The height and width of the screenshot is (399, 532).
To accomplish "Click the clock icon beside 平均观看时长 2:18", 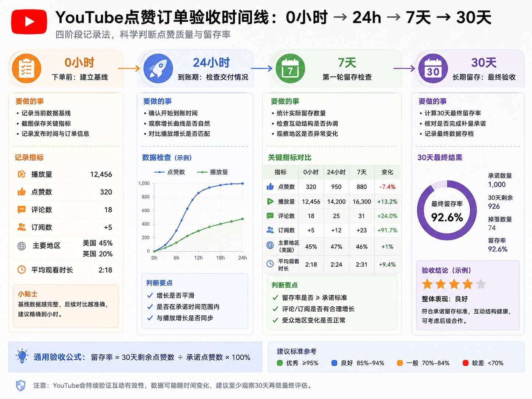I will tap(22, 270).
